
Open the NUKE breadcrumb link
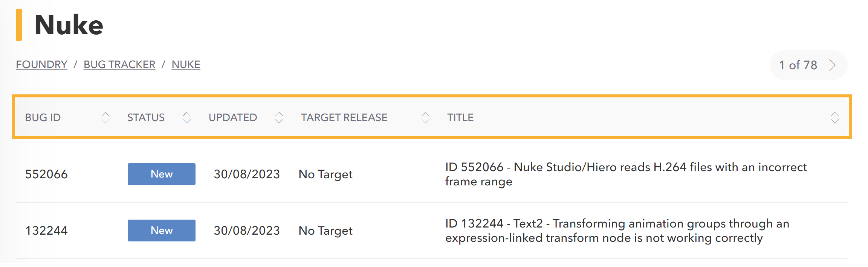pos(186,65)
